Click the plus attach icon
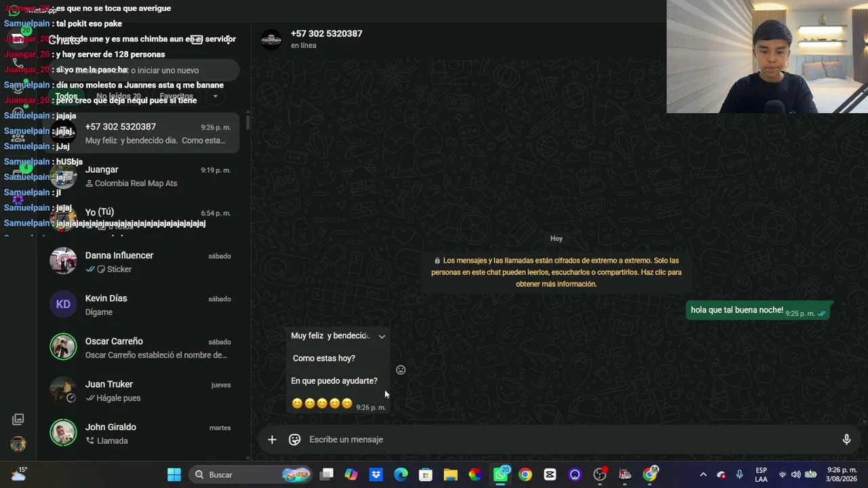 pos(272,440)
